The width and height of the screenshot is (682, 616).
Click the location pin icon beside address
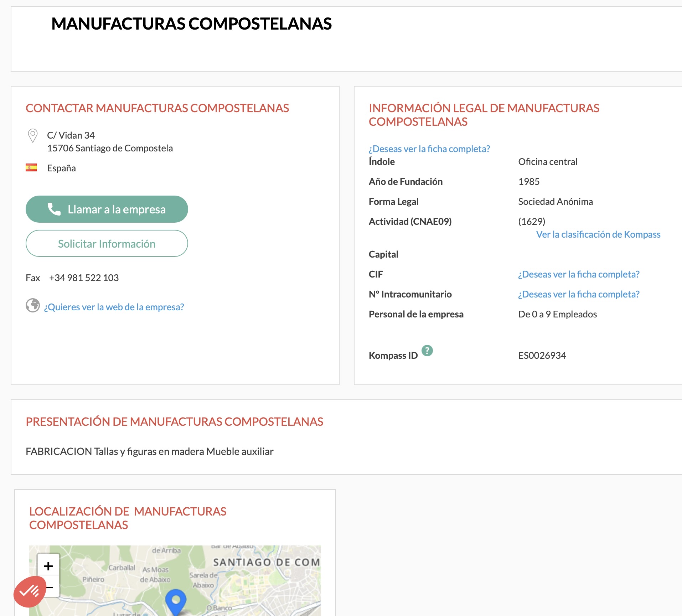[32, 135]
